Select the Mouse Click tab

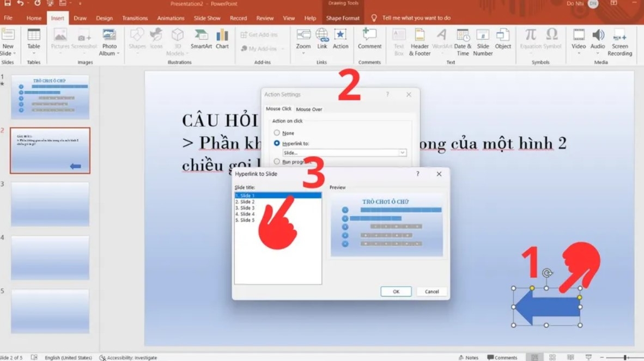pos(278,109)
